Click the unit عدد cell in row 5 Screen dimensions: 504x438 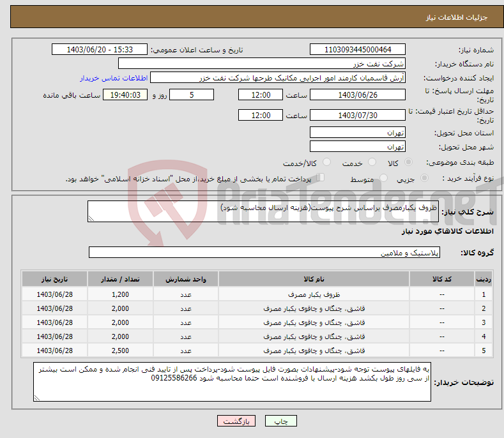tap(186, 351)
